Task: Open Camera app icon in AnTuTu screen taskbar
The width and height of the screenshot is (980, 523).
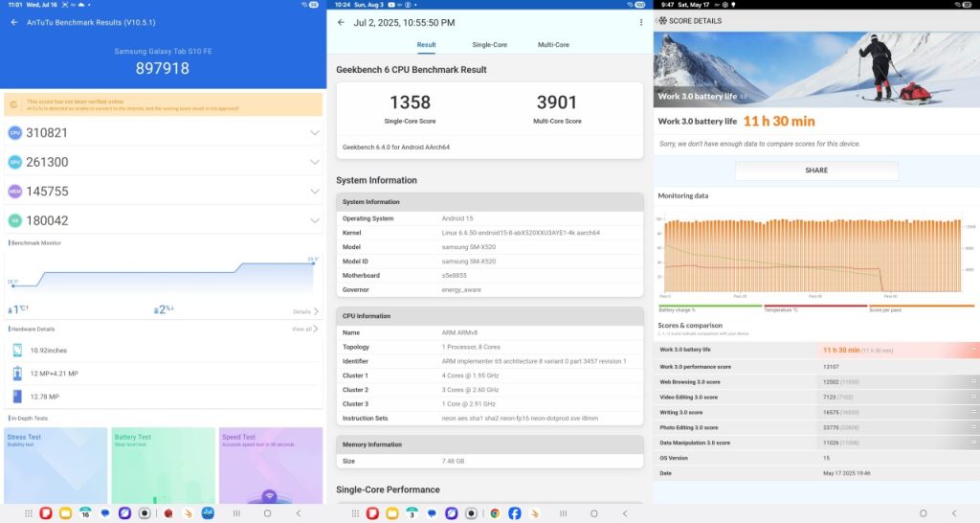Action: [145, 513]
